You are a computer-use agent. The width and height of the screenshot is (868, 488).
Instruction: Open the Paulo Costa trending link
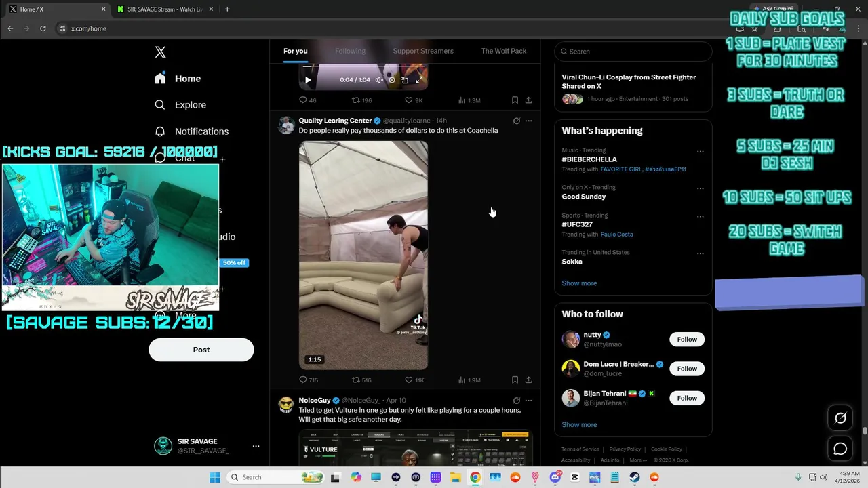pyautogui.click(x=616, y=235)
